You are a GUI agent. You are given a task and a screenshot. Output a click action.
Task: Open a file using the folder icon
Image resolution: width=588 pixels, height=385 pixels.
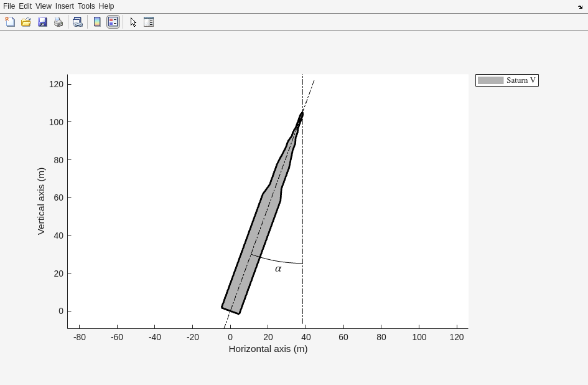click(x=26, y=22)
